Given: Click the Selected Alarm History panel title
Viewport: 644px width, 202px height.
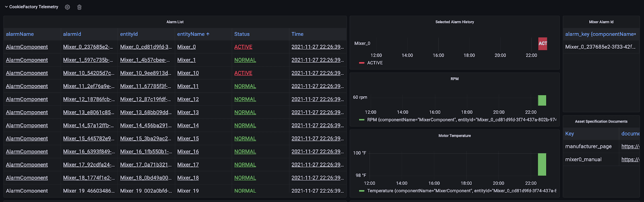Looking at the screenshot, I should point(454,22).
